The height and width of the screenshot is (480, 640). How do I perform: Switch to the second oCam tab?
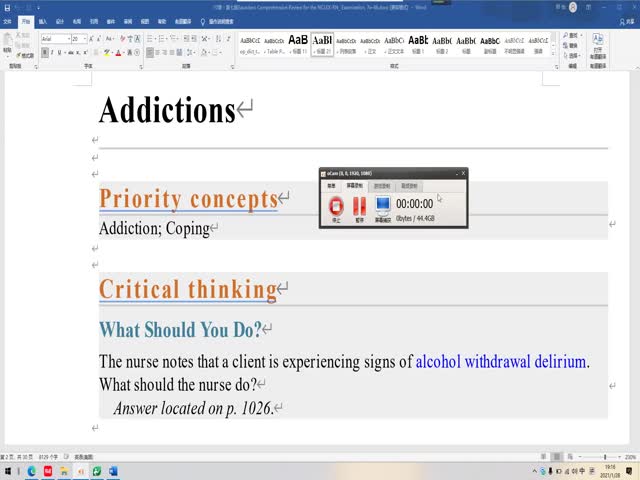pos(355,186)
